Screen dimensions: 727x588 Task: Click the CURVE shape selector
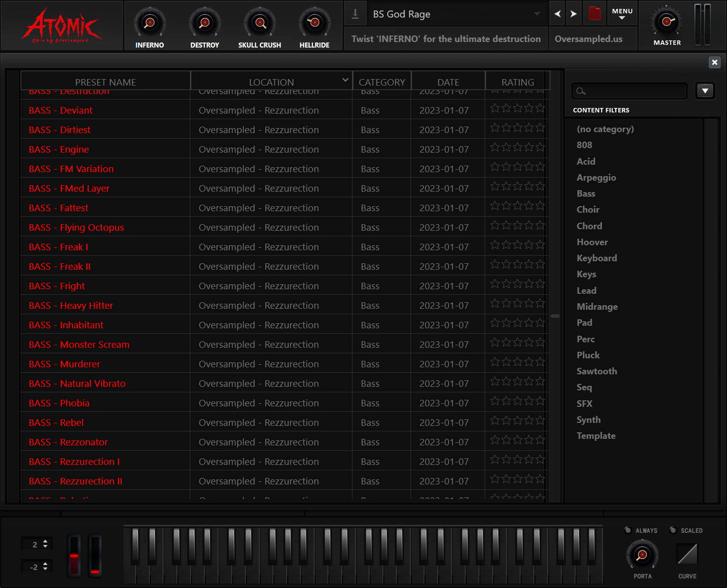[687, 554]
